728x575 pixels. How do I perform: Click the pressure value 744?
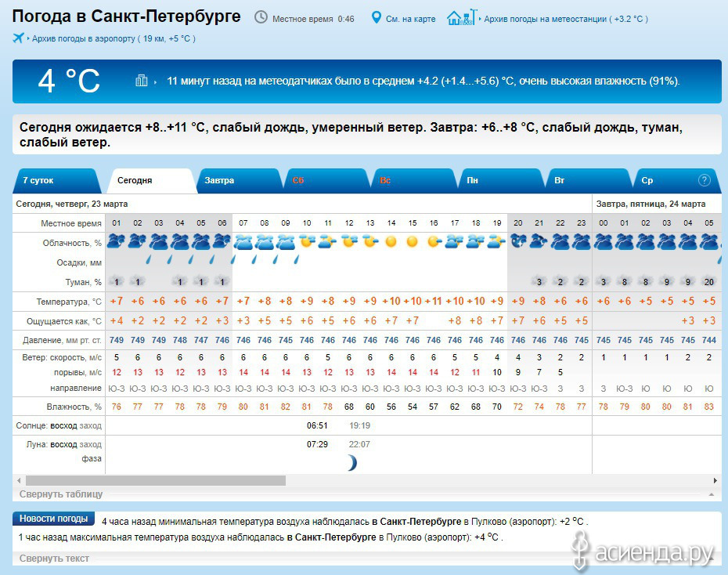click(709, 340)
